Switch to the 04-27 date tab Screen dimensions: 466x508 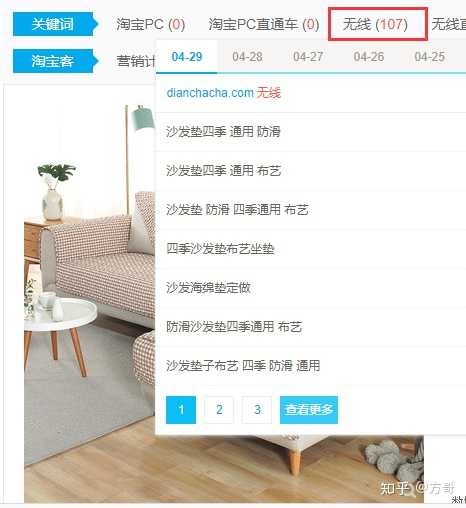(308, 57)
